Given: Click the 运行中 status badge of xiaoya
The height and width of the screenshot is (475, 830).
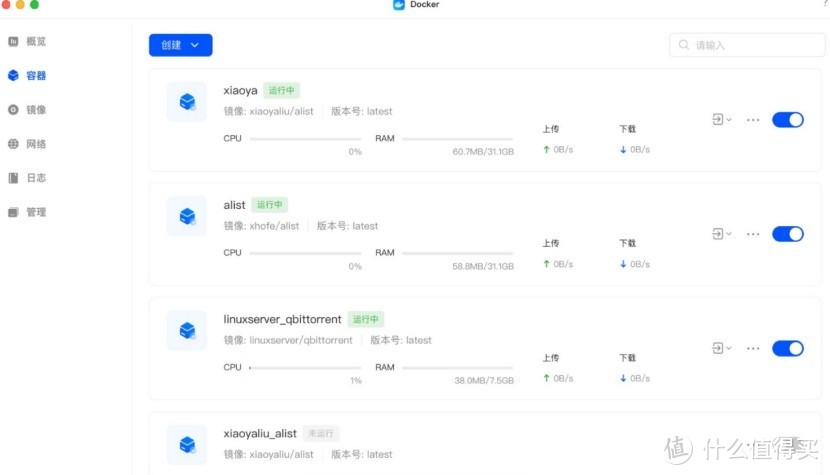Looking at the screenshot, I should point(282,91).
